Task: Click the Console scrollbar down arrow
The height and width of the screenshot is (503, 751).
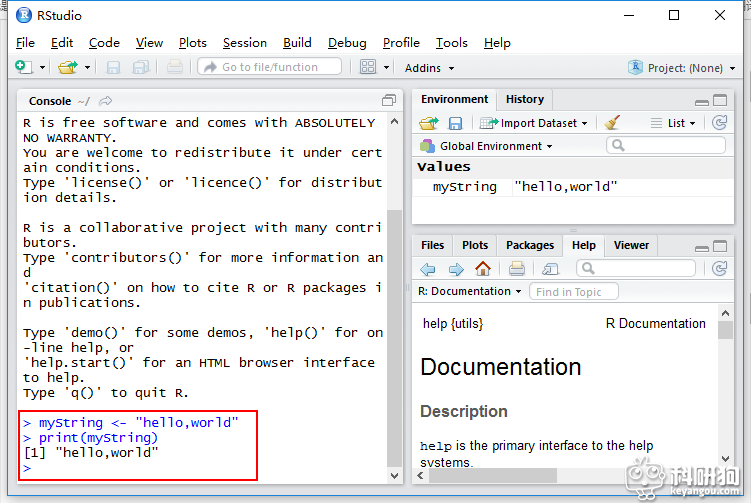Action: click(394, 476)
